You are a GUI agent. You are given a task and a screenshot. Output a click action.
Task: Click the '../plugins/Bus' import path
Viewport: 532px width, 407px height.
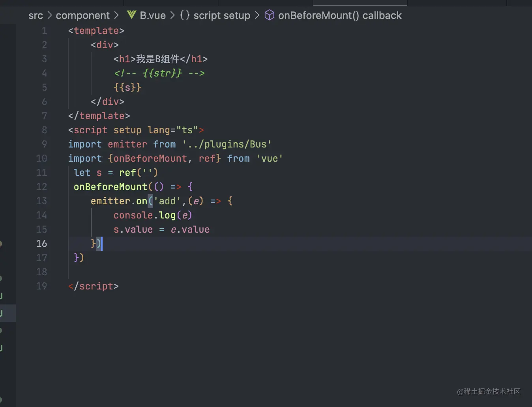coord(227,144)
